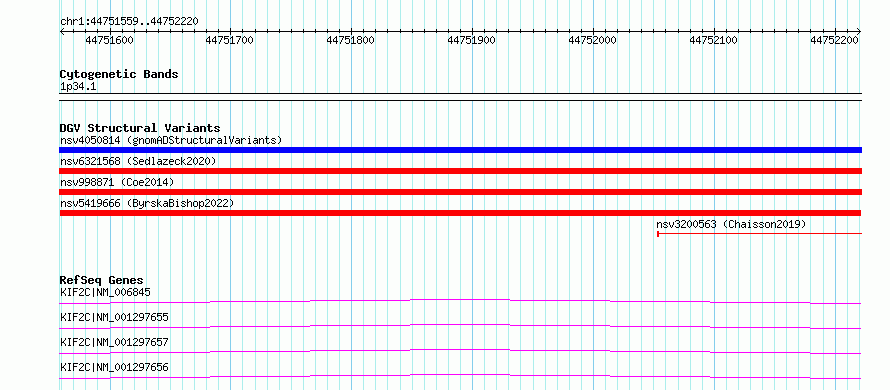Click the red nsv5419666 variant bar
The height and width of the screenshot is (390, 890).
point(460,213)
